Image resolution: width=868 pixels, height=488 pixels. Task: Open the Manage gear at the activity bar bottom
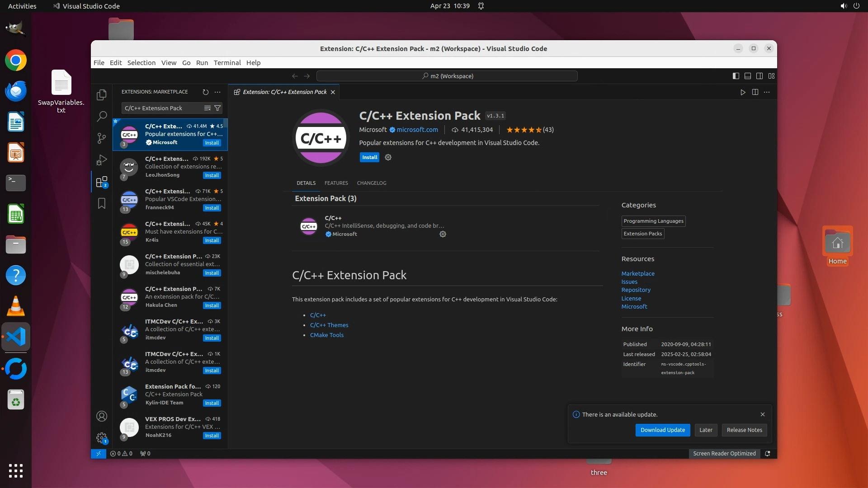click(x=102, y=437)
